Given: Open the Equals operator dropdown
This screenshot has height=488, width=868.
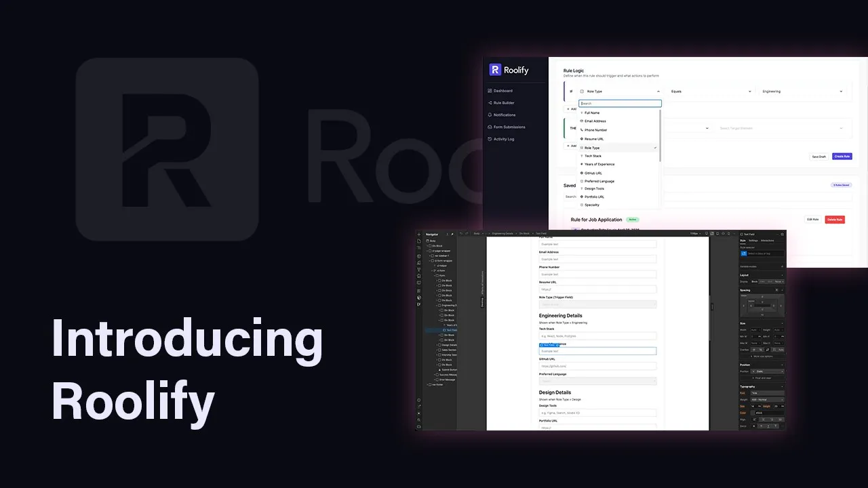Looking at the screenshot, I should point(711,91).
